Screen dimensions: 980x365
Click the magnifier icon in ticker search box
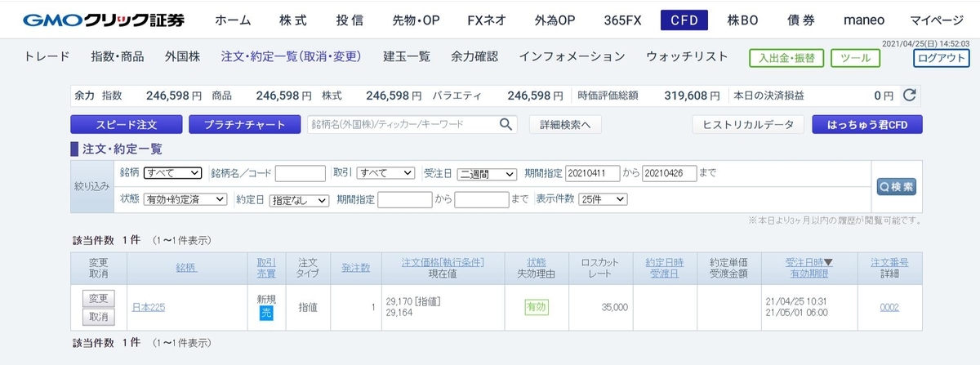tap(506, 125)
